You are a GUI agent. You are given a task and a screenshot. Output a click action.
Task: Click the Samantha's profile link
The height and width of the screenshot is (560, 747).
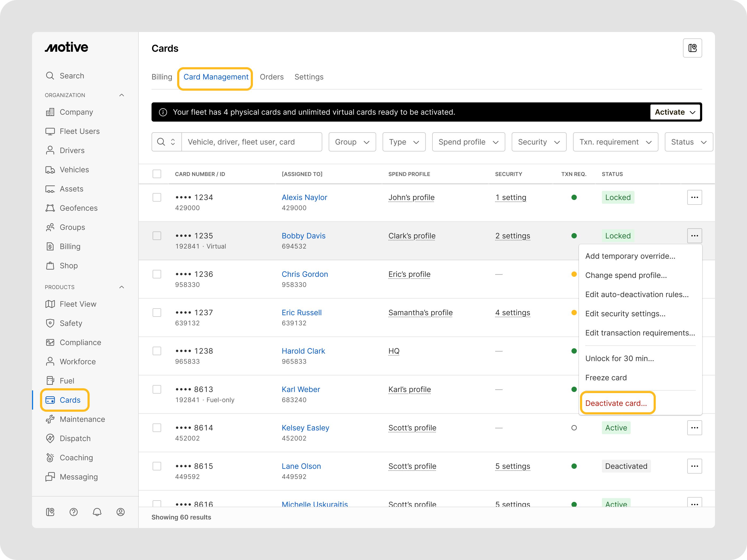click(420, 313)
